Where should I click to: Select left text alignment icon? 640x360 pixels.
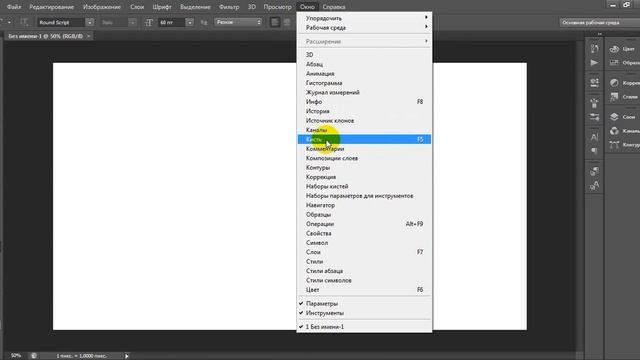coord(275,22)
